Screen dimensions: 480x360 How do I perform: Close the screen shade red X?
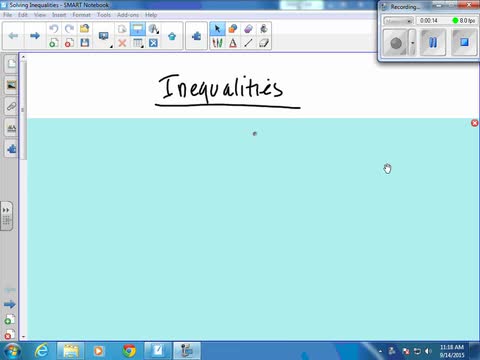(x=474, y=123)
